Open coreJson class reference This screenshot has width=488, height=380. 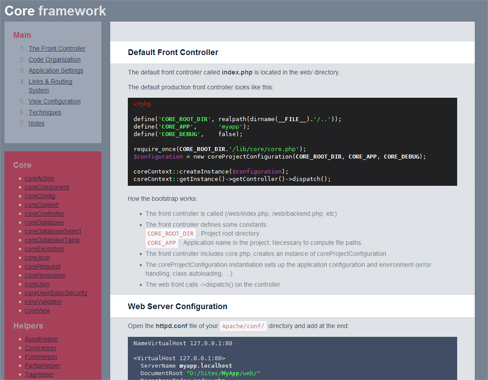tap(37, 258)
